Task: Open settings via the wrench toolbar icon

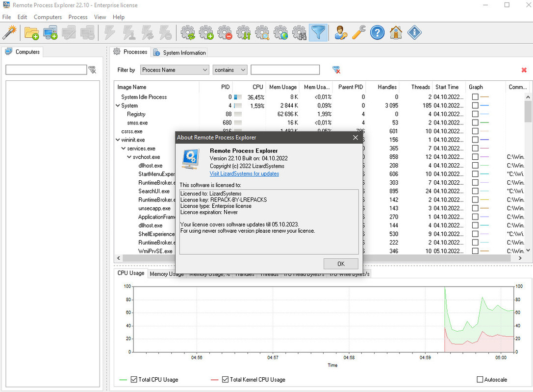Action: [x=359, y=33]
